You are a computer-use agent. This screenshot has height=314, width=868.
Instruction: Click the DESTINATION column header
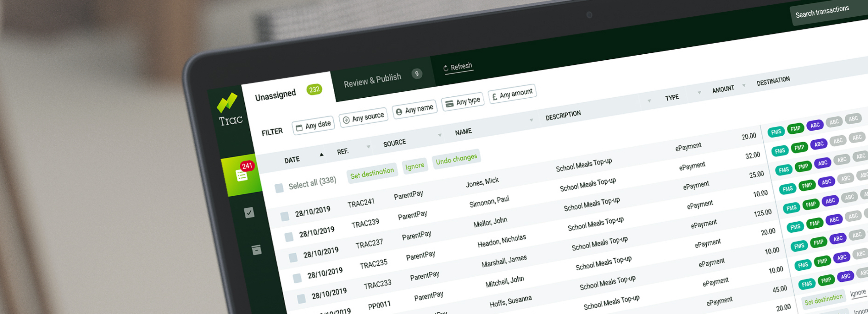(773, 81)
